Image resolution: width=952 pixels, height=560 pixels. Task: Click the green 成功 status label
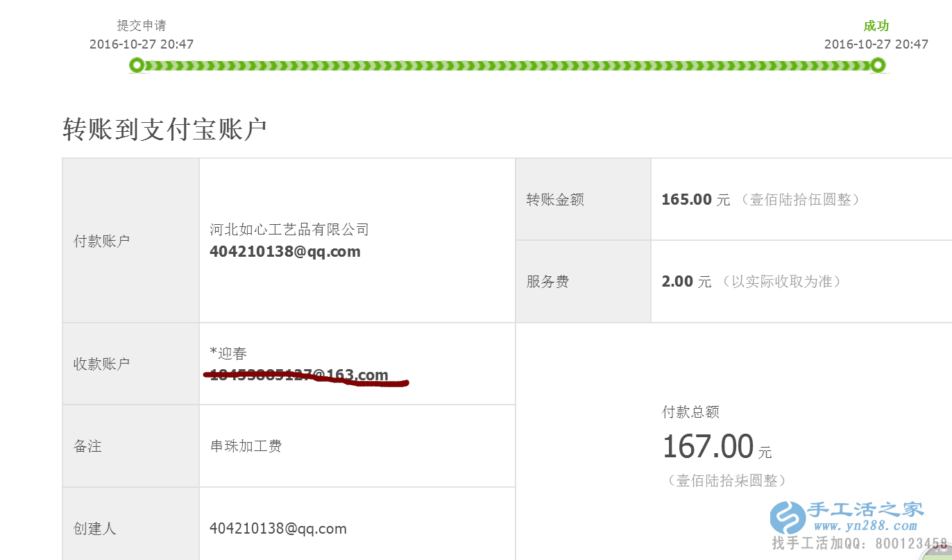pyautogui.click(x=876, y=26)
